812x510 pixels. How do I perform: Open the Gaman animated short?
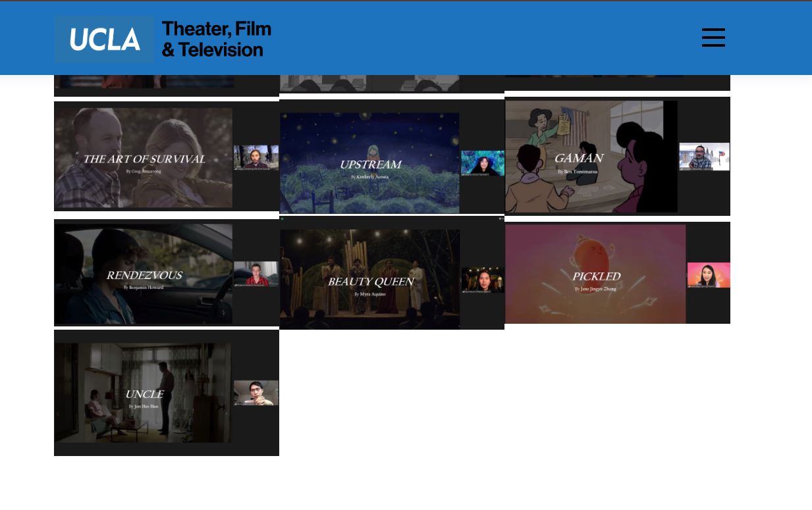click(591, 156)
